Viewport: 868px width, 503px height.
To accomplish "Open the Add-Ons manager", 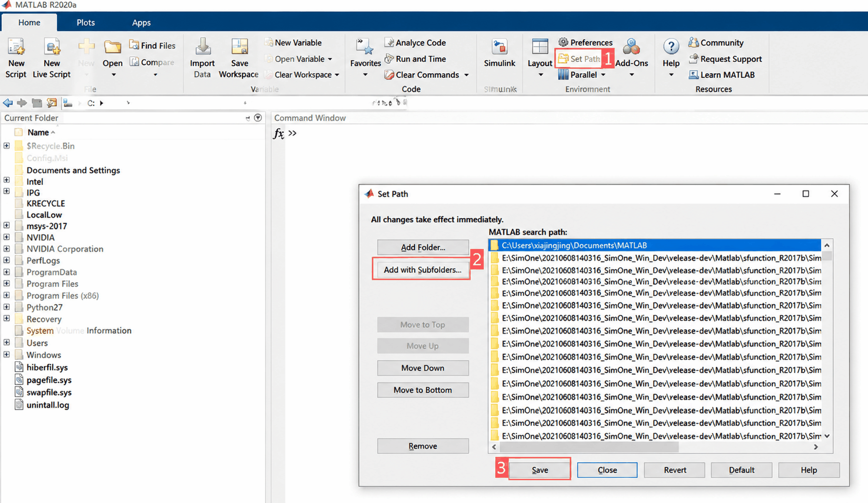I will tap(632, 57).
